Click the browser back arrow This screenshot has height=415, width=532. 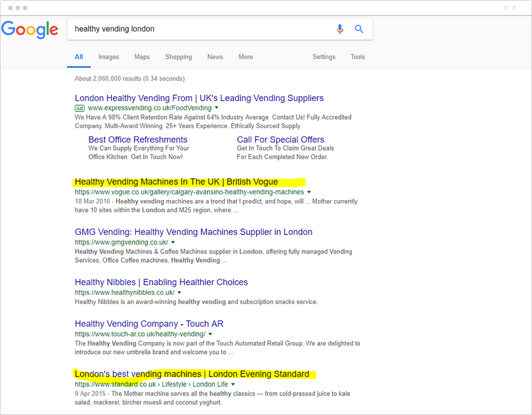point(505,7)
